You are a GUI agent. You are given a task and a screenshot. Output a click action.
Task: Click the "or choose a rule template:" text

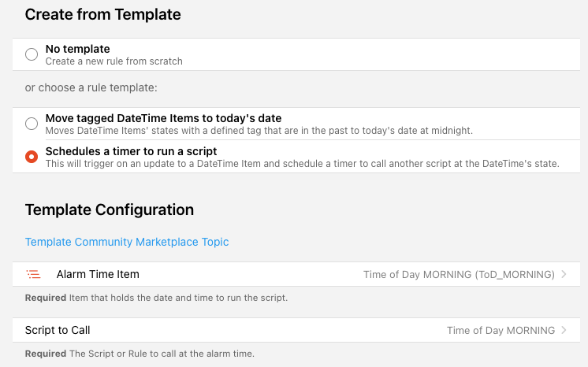(x=97, y=87)
